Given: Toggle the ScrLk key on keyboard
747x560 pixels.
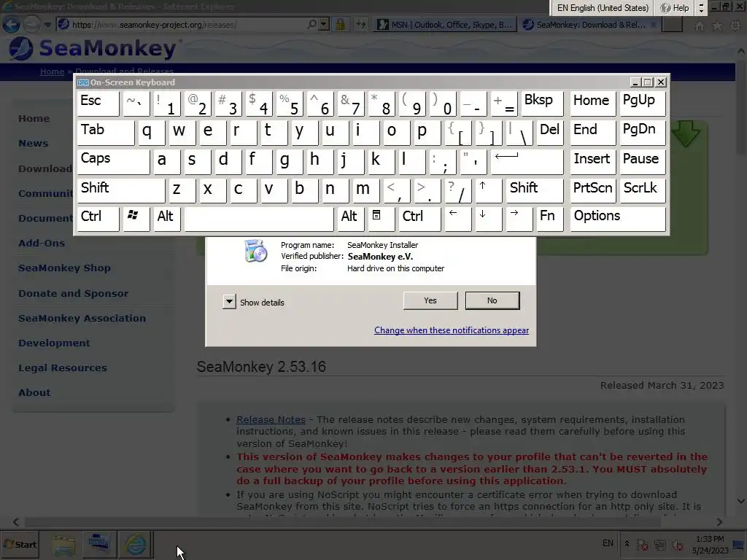Looking at the screenshot, I should (642, 190).
